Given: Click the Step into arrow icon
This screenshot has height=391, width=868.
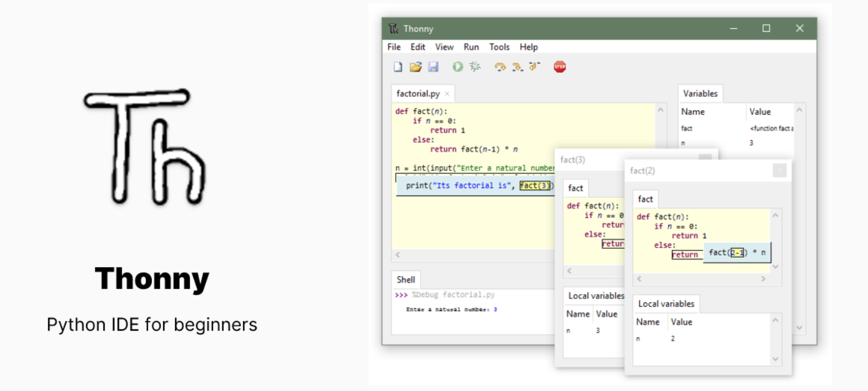Looking at the screenshot, I should click(517, 67).
